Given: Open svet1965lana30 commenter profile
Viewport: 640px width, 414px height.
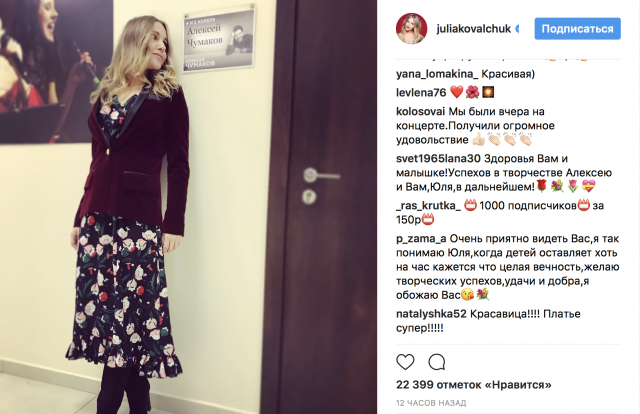Looking at the screenshot, I should [439, 158].
